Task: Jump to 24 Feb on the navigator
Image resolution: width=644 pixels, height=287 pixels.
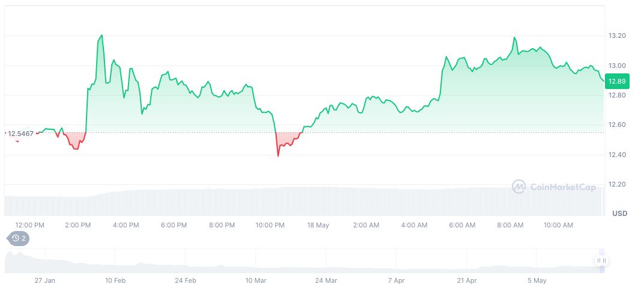Action: tap(186, 280)
